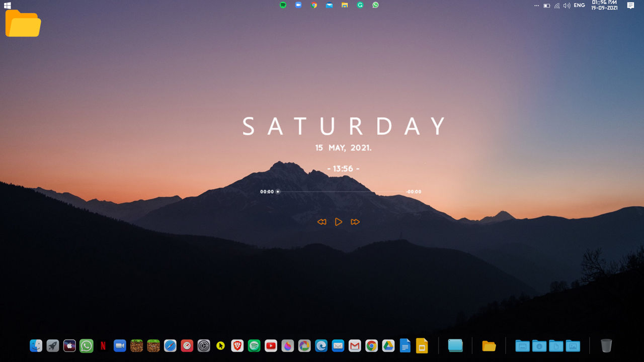Open Mail from the top taskbar
This screenshot has width=644, height=362.
(329, 5)
